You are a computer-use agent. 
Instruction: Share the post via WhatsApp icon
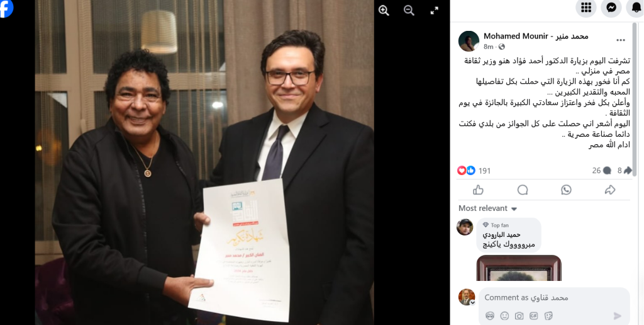pos(567,190)
